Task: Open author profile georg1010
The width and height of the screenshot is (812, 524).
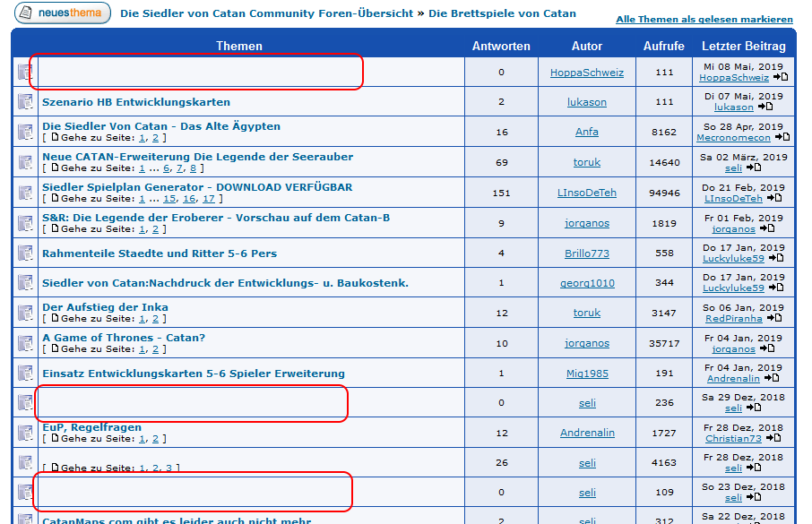Action: (587, 283)
